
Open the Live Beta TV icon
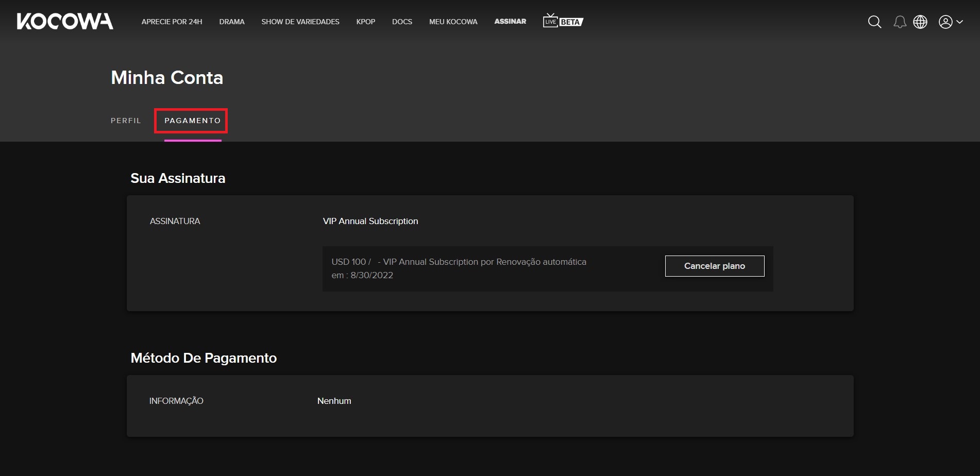coord(563,21)
